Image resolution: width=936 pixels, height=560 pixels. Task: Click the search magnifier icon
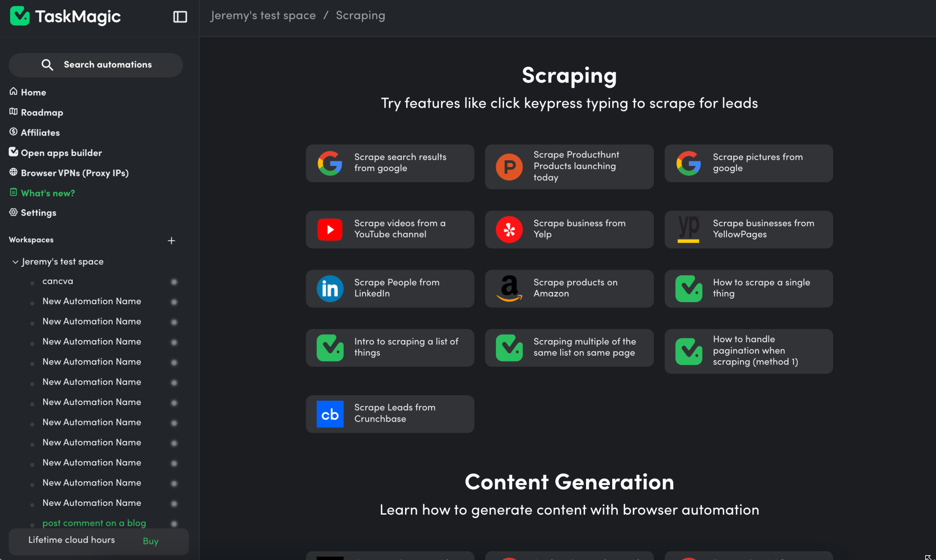coord(47,65)
